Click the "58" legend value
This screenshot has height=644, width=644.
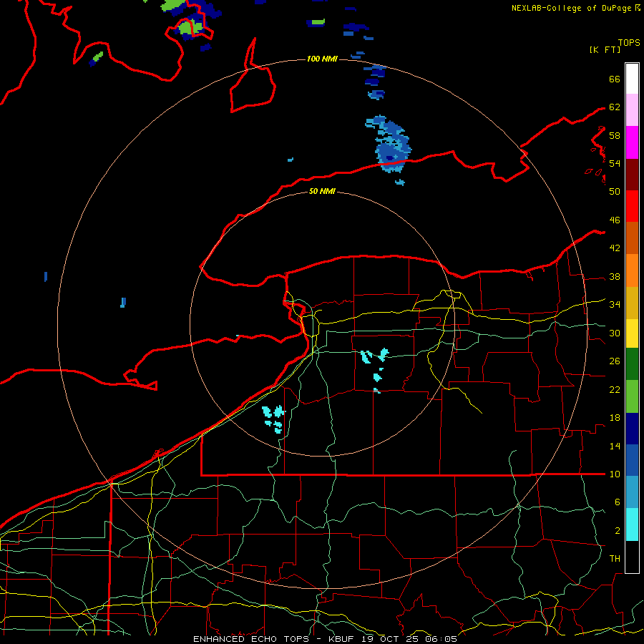click(615, 135)
